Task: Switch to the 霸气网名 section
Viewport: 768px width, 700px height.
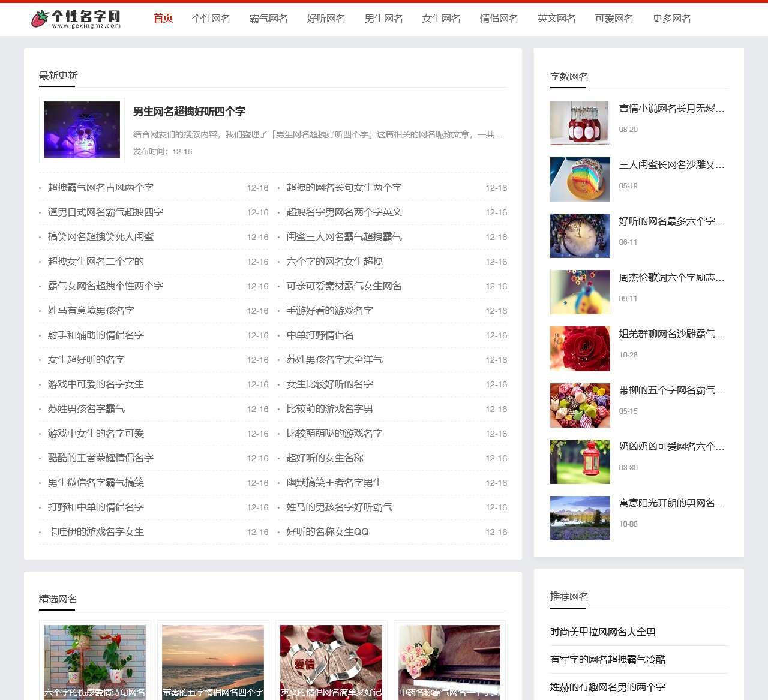Action: (268, 19)
